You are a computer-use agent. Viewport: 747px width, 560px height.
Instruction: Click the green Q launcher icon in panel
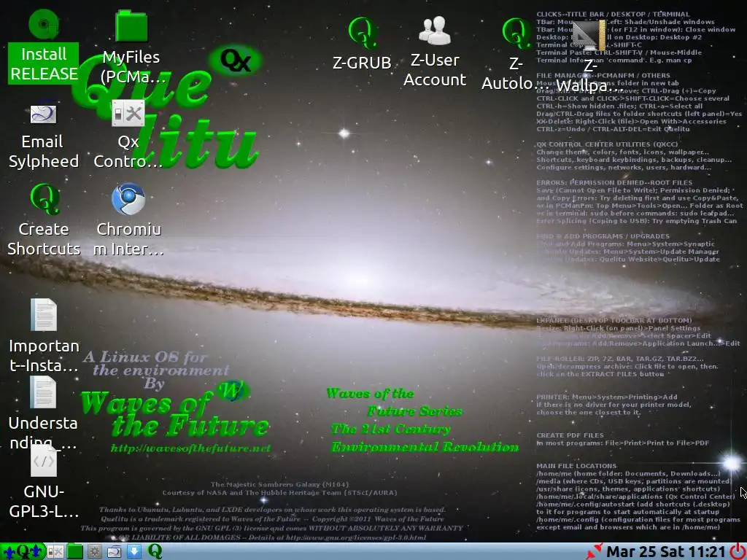tap(155, 551)
